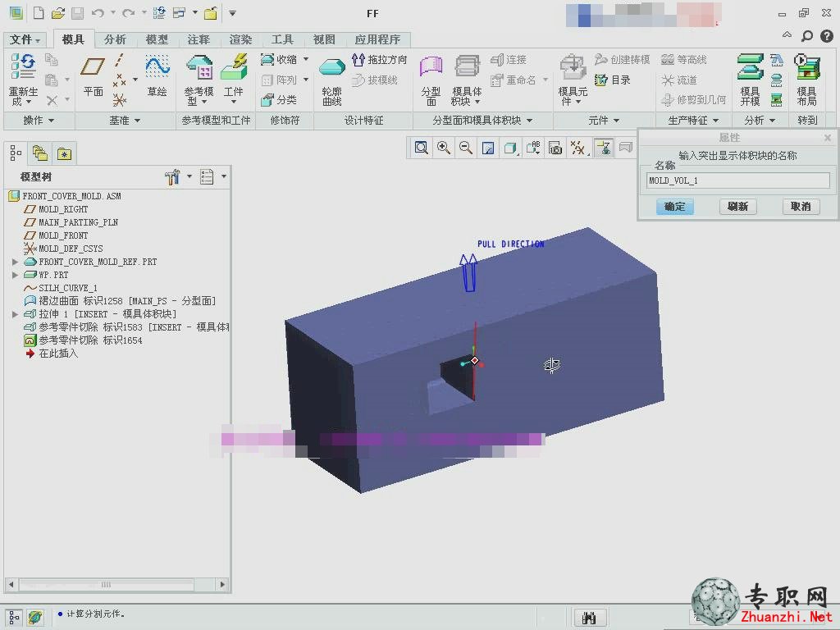This screenshot has width=840, height=630.
Task: Switch to the 分析 ribbon tab
Action: point(115,39)
